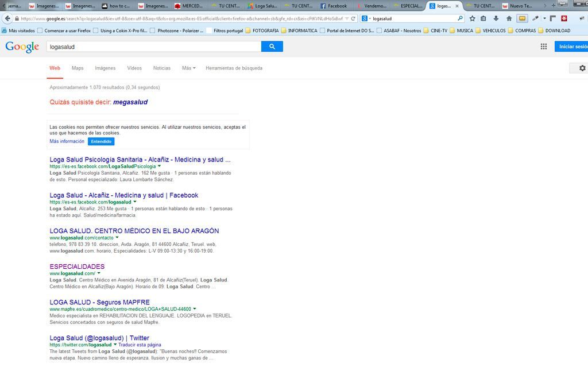Click the Entendido cookies button
This screenshot has height=367, width=588.
point(101,141)
